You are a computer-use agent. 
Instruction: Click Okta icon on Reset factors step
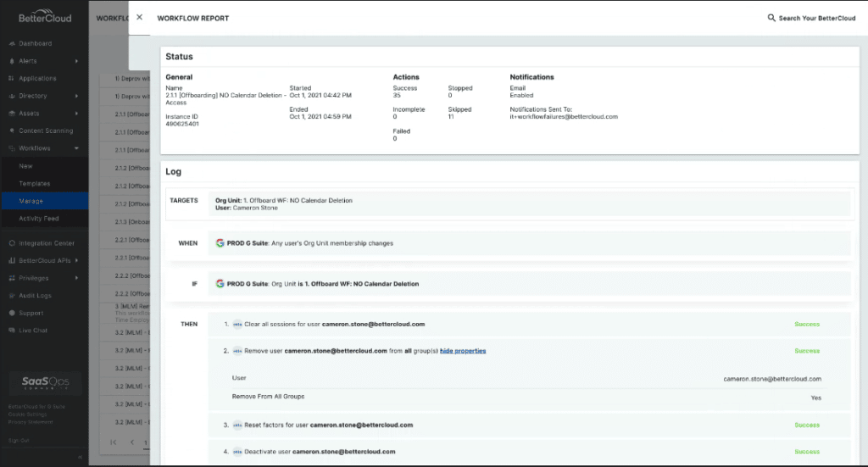(237, 425)
